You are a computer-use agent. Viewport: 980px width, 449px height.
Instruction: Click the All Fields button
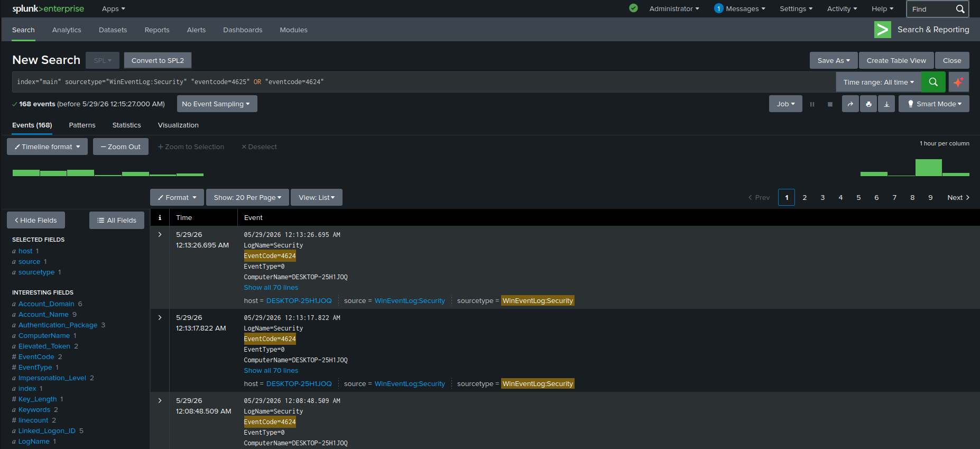tap(117, 220)
